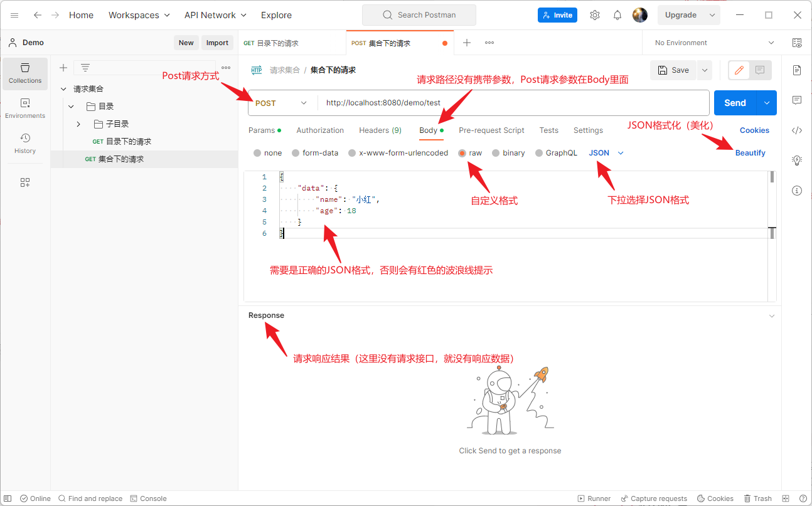The image size is (812, 506).
Task: Go back with the left arrow
Action: point(38,15)
